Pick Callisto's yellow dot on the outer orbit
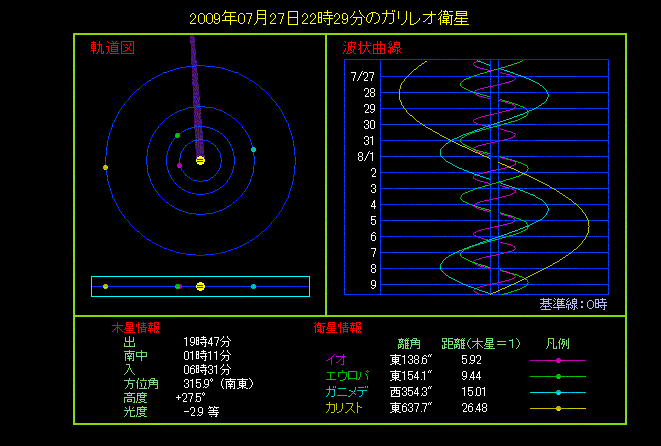The height and width of the screenshot is (446, 661). tap(105, 167)
